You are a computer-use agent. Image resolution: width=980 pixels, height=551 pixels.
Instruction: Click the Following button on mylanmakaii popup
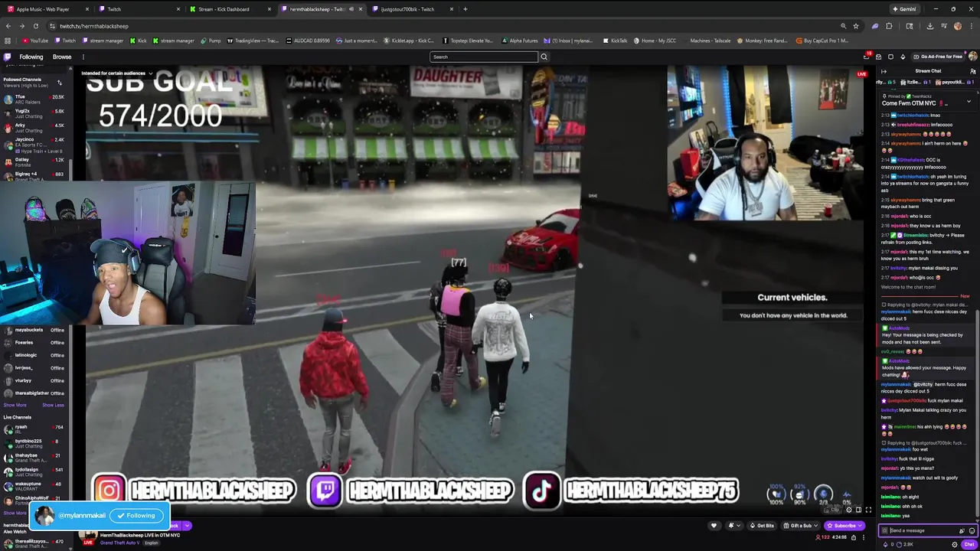tap(136, 516)
